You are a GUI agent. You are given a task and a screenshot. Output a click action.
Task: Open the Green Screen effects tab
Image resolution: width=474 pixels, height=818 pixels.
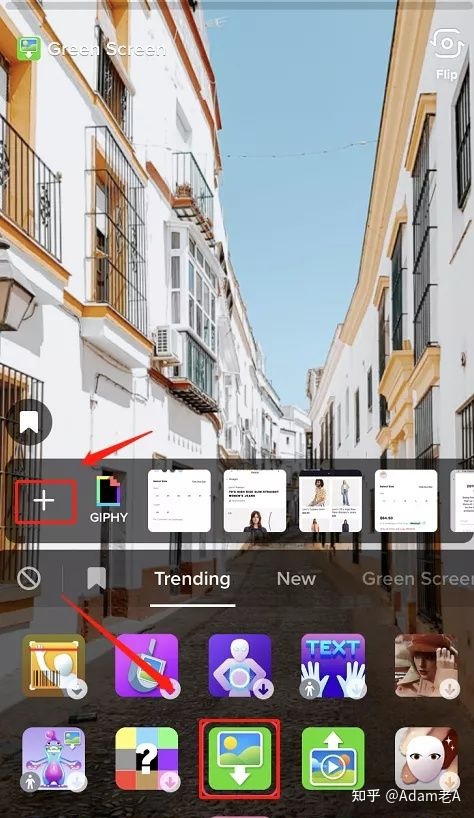418,579
